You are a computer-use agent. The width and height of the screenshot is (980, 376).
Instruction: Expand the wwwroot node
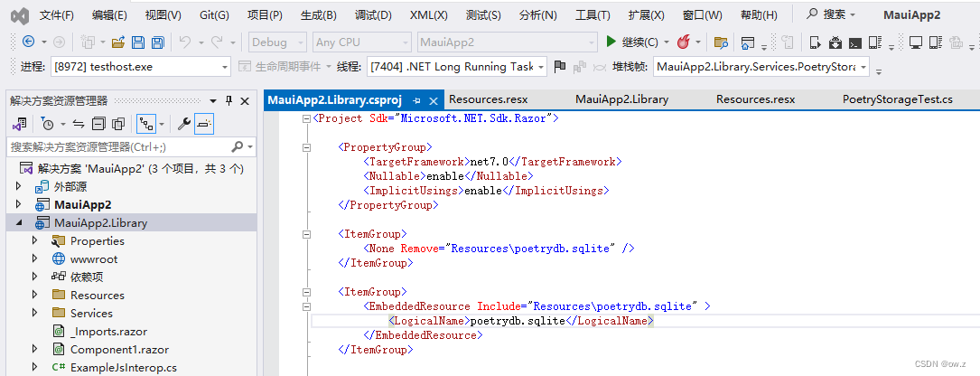(x=34, y=259)
